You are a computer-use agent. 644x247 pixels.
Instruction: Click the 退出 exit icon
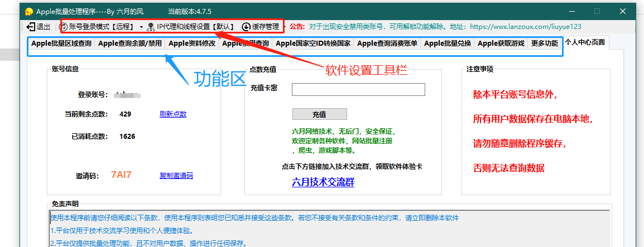click(x=31, y=27)
